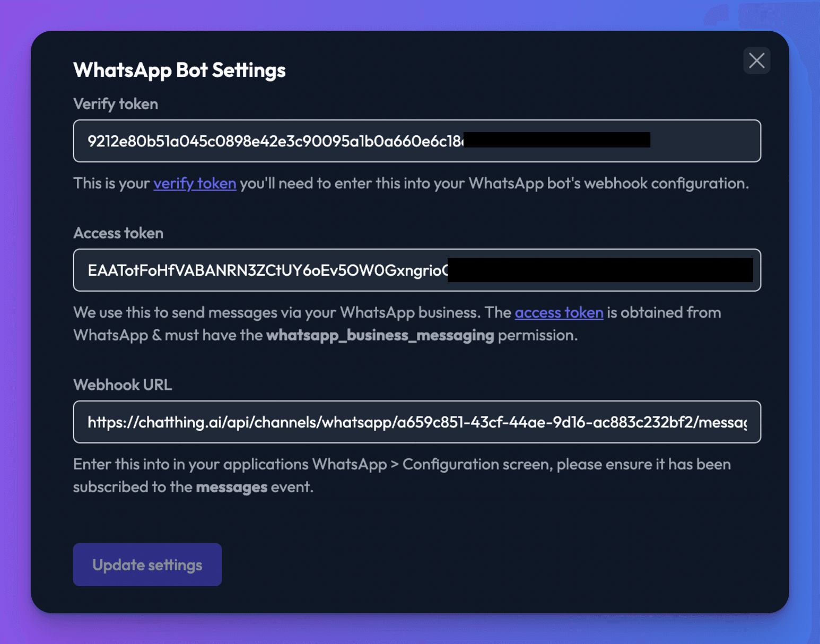Image resolution: width=820 pixels, height=644 pixels.
Task: Click the bold messages event word
Action: [232, 487]
